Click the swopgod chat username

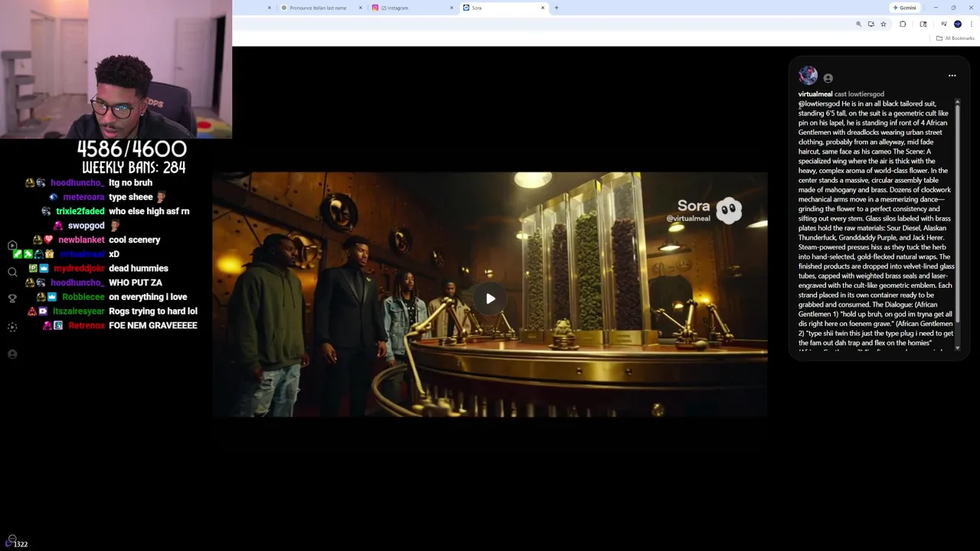86,226
